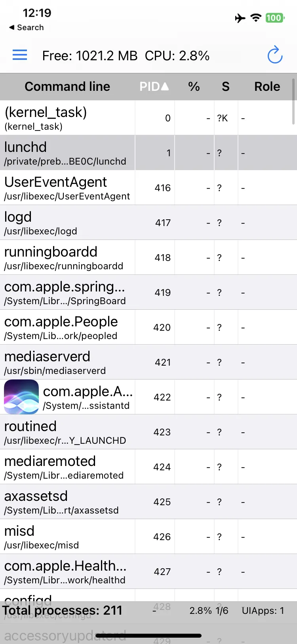297x644 pixels.
Task: Tap the refresh process list icon
Action: tap(275, 55)
